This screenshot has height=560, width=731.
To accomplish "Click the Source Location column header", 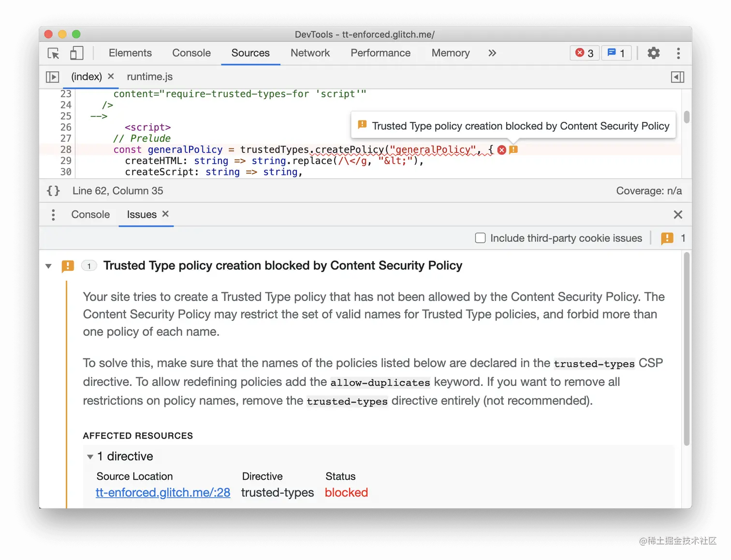I will (x=134, y=476).
